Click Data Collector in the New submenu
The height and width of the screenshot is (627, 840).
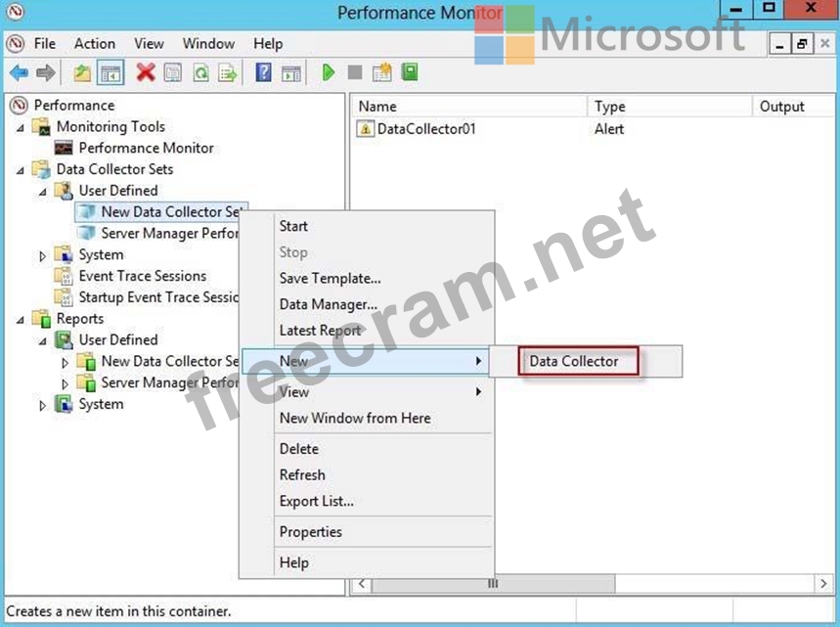574,361
